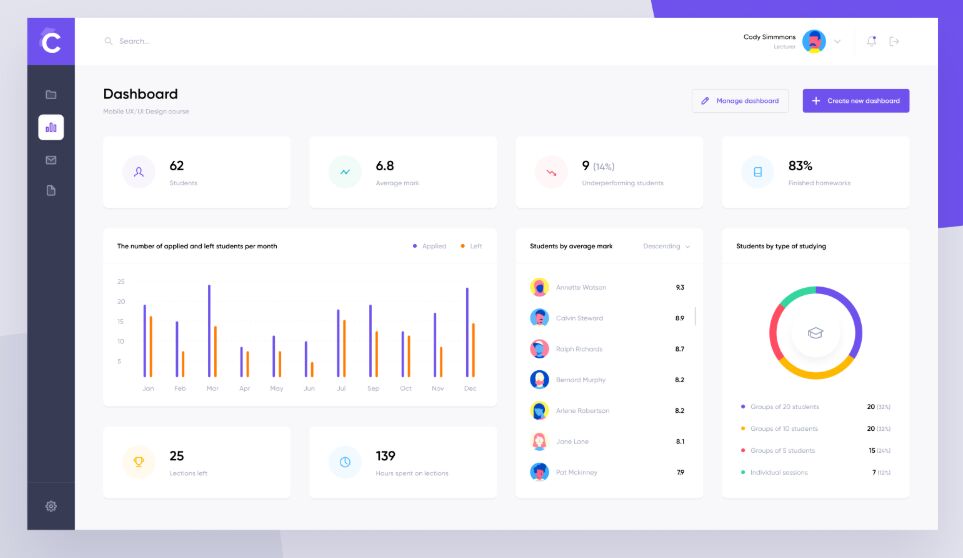This screenshot has width=963, height=558.
Task: Click the scrollbar in students list
Action: [695, 316]
